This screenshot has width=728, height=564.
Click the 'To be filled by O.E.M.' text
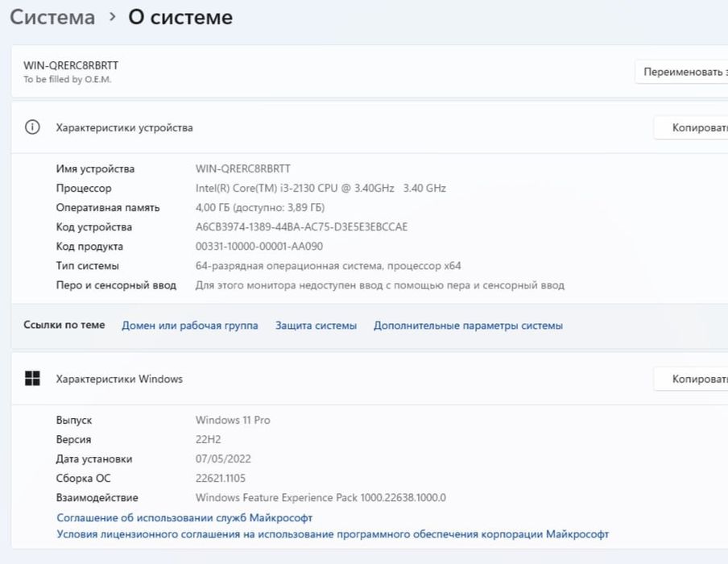(x=68, y=80)
